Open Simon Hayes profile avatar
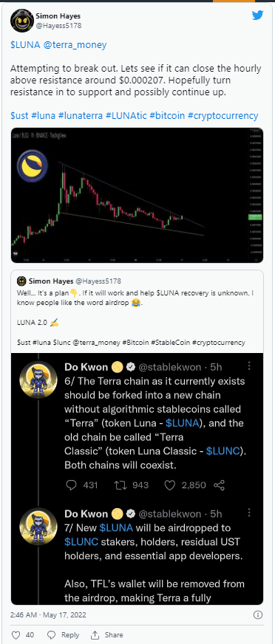Viewport: 275px width, 644px height. pyautogui.click(x=20, y=20)
